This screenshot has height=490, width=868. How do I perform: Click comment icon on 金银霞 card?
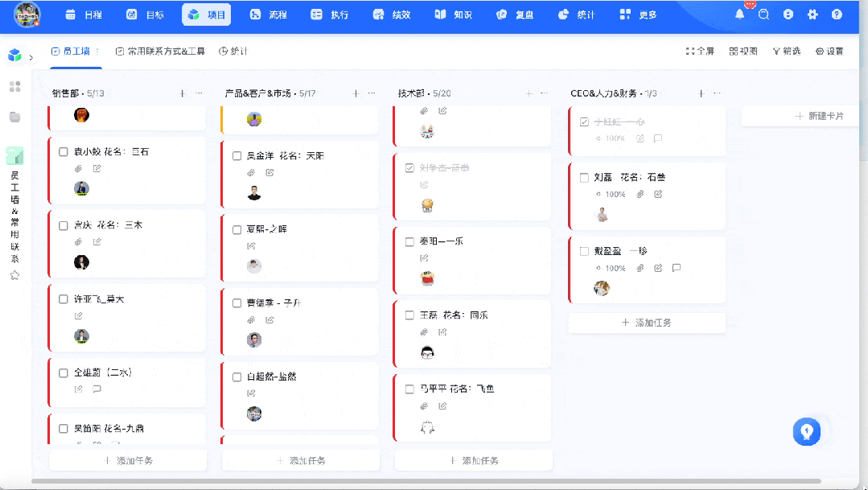pyautogui.click(x=97, y=389)
